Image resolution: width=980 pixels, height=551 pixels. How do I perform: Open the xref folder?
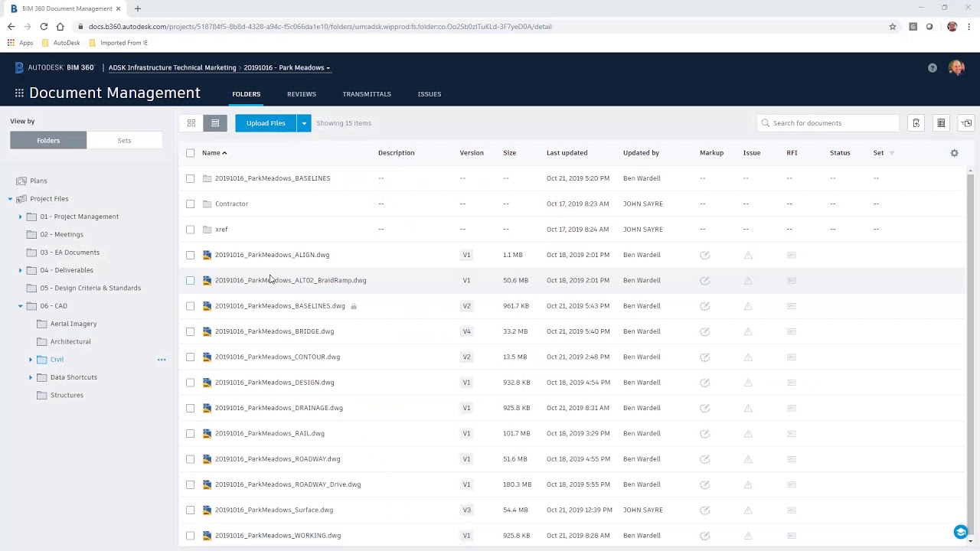tap(221, 230)
